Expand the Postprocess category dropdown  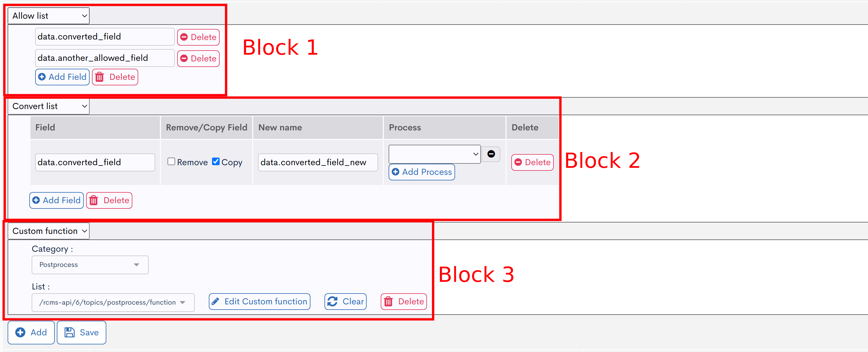[90, 265]
